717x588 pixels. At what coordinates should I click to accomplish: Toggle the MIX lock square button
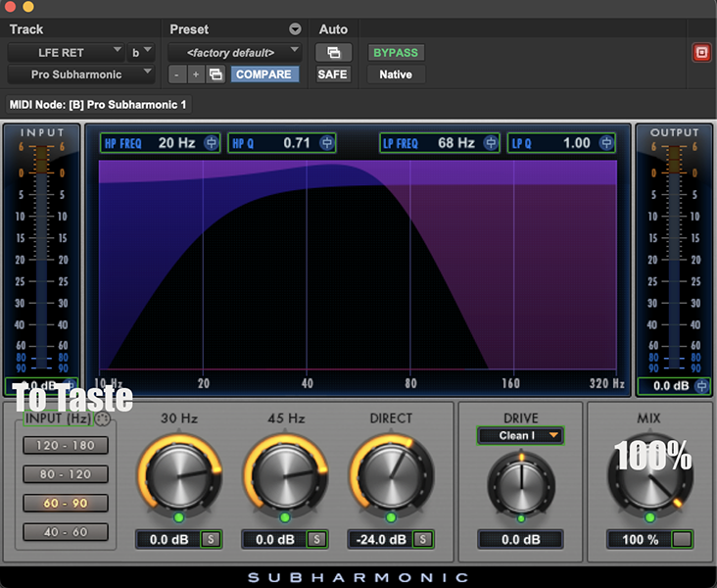682,540
